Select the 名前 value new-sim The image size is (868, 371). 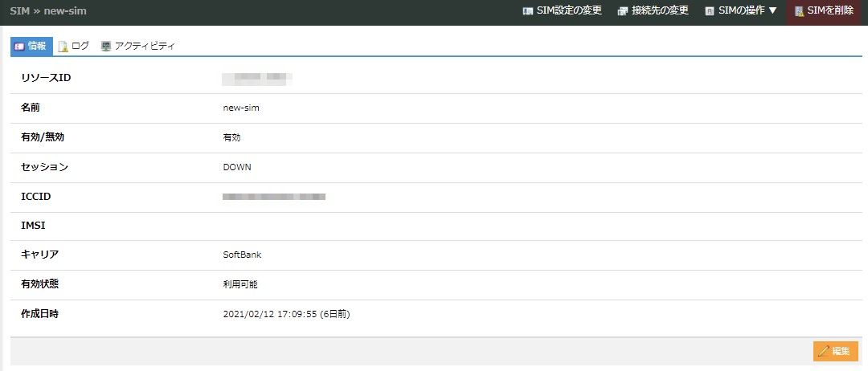click(x=241, y=108)
